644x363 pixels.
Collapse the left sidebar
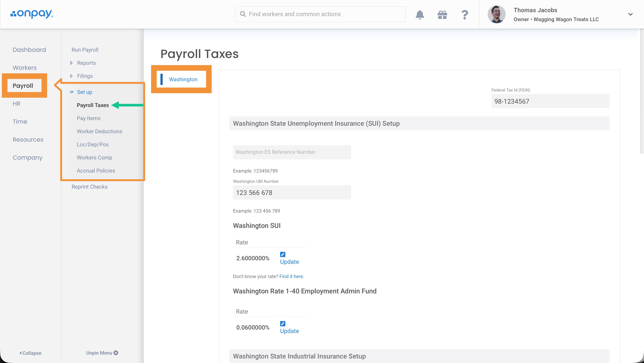click(30, 353)
